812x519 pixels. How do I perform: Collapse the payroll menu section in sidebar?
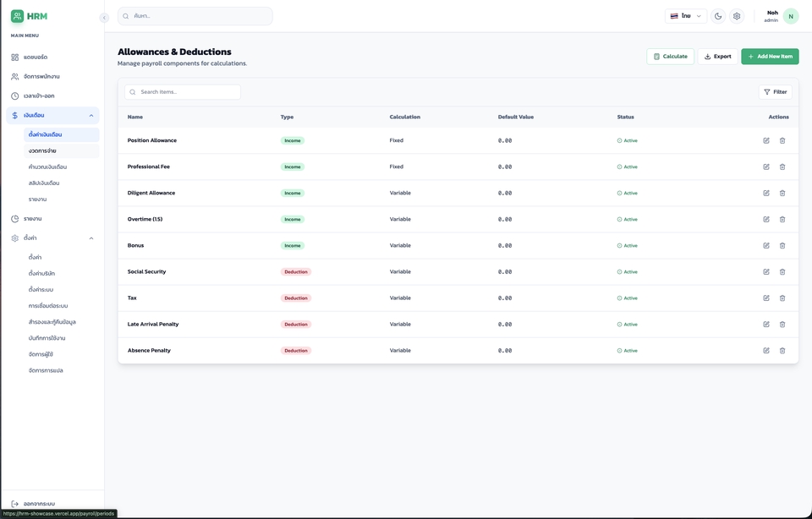[91, 116]
